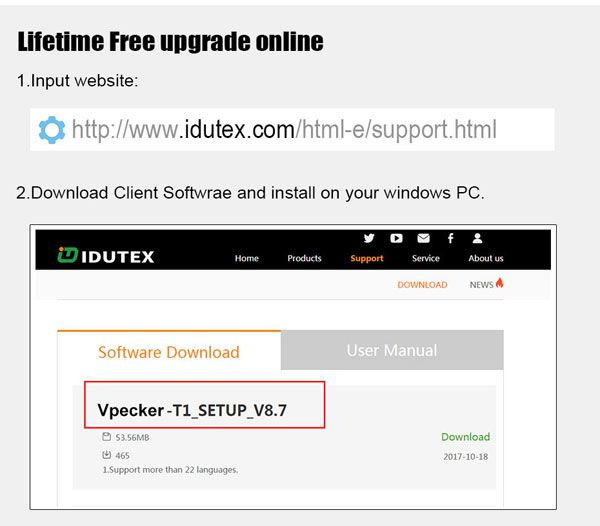Screen dimensions: 600x526
Task: Click the blue gear icon beside URL
Action: (x=52, y=130)
